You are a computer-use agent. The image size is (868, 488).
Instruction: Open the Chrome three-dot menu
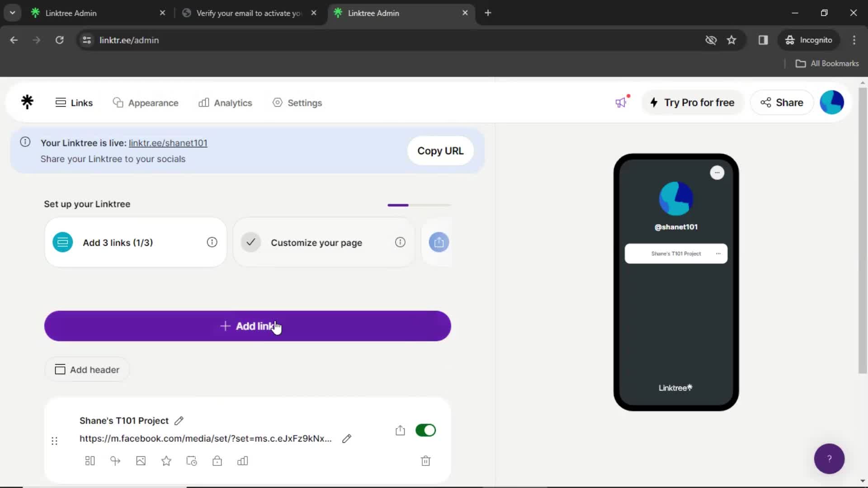(854, 40)
